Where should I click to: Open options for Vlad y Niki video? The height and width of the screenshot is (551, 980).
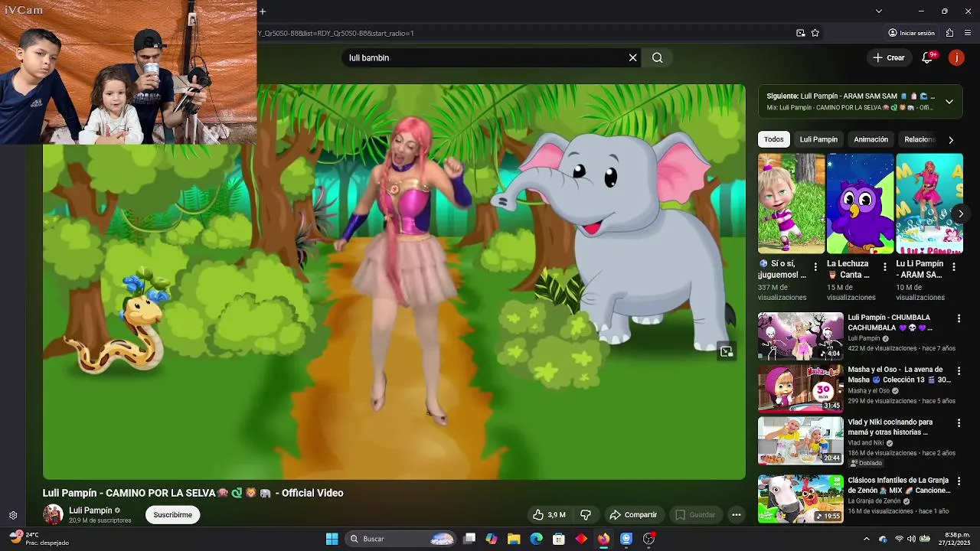[x=959, y=422]
